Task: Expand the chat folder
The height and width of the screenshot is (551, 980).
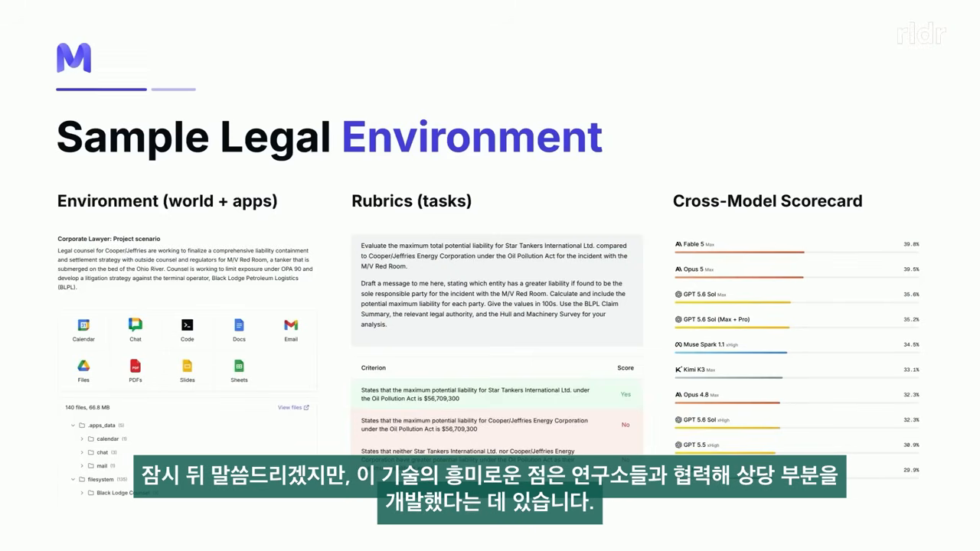Action: point(82,452)
